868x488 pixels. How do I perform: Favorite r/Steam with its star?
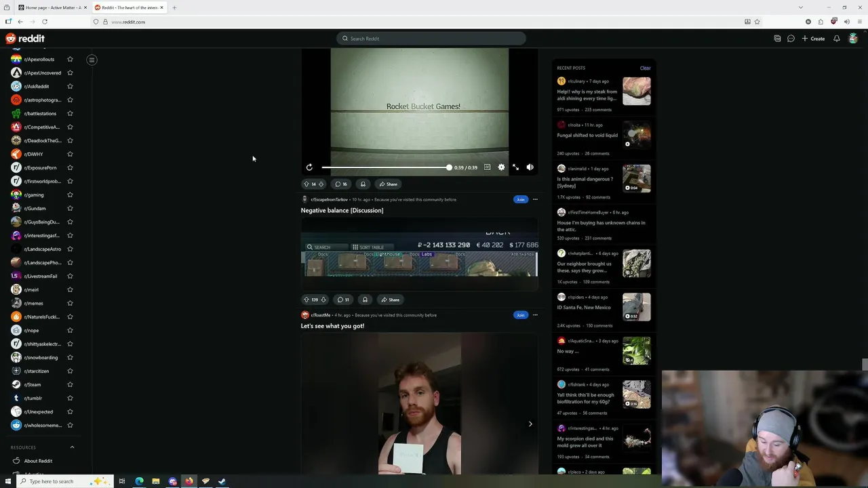click(70, 385)
